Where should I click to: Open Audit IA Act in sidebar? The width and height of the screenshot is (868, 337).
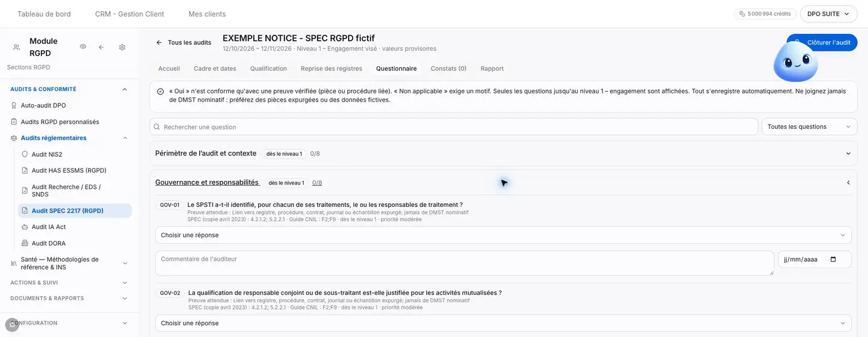point(49,227)
